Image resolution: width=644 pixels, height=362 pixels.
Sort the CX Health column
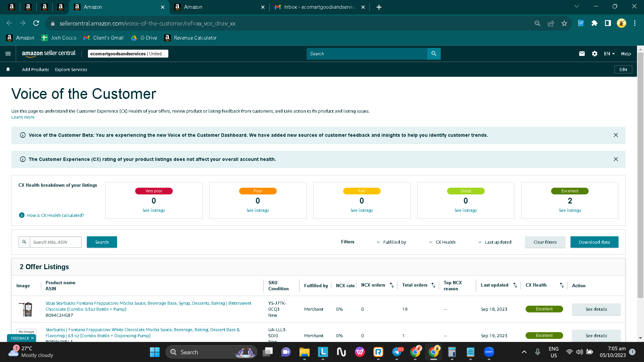(562, 285)
